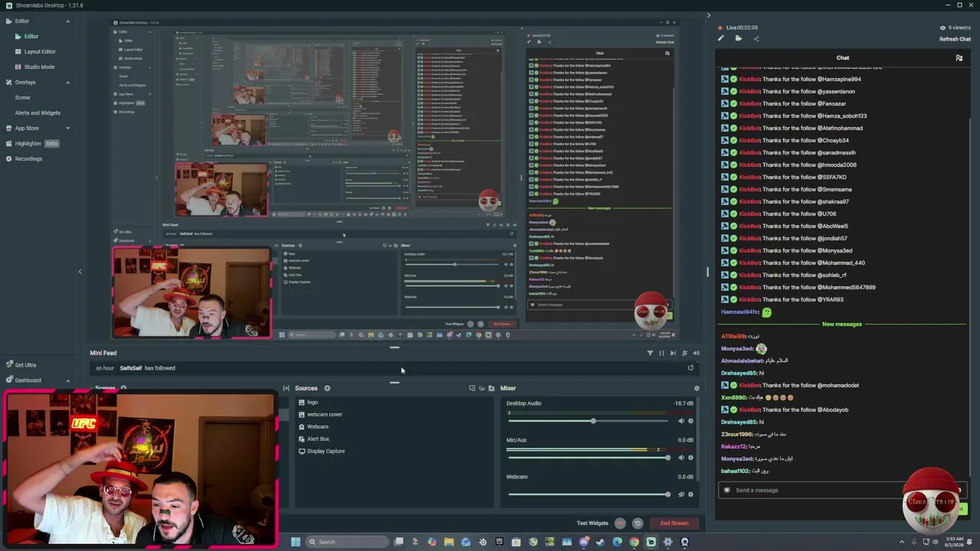Click KickBot's follow message for @Hamzapine994
The image size is (980, 551).
point(791,80)
